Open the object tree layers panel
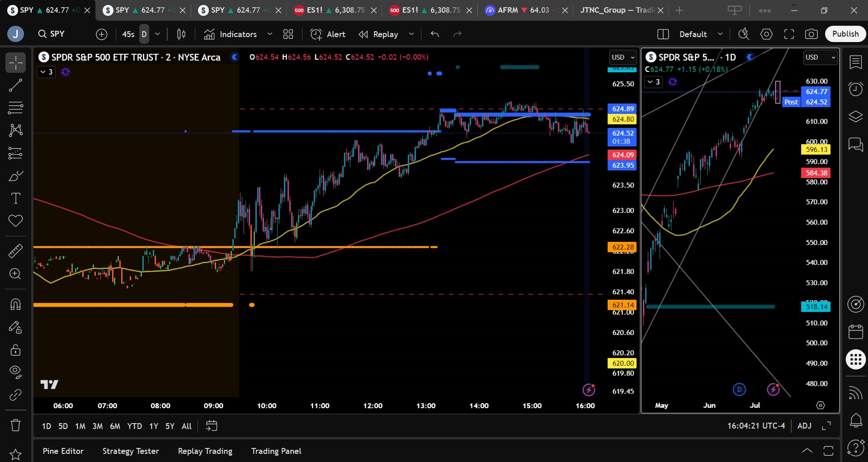 click(x=856, y=117)
